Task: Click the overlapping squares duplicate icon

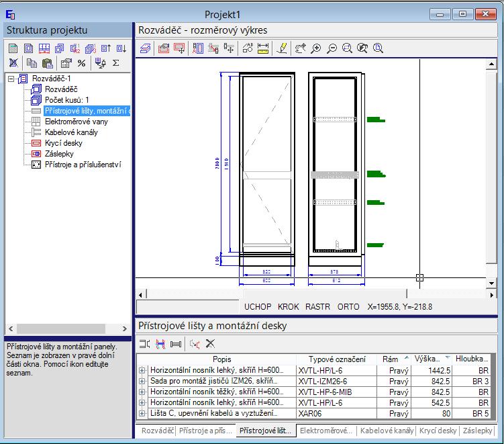Action: [60, 48]
